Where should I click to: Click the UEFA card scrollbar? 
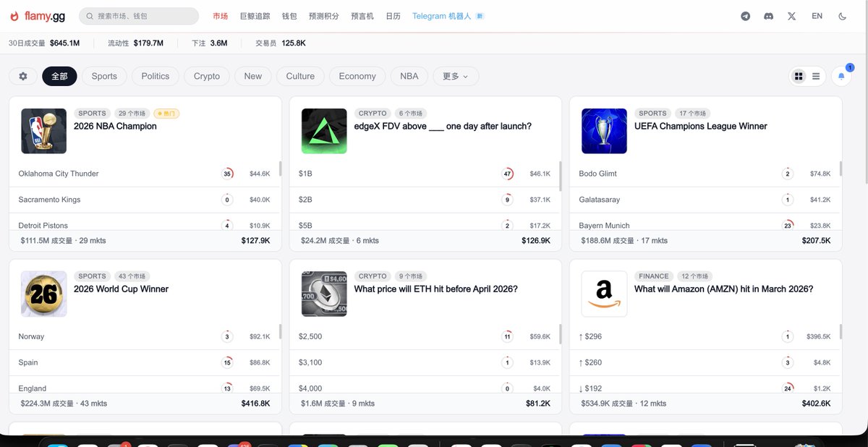click(840, 169)
